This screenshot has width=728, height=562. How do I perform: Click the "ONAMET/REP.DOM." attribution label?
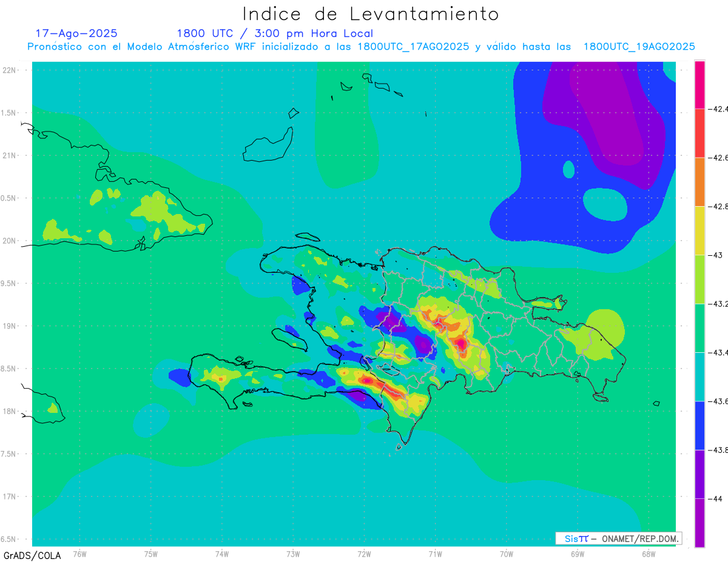[x=640, y=538]
